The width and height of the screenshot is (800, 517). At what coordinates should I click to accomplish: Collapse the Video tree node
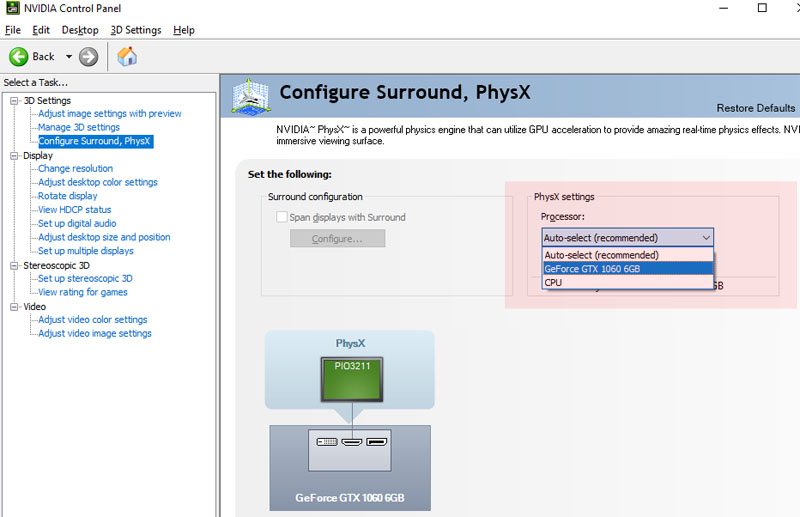click(14, 307)
